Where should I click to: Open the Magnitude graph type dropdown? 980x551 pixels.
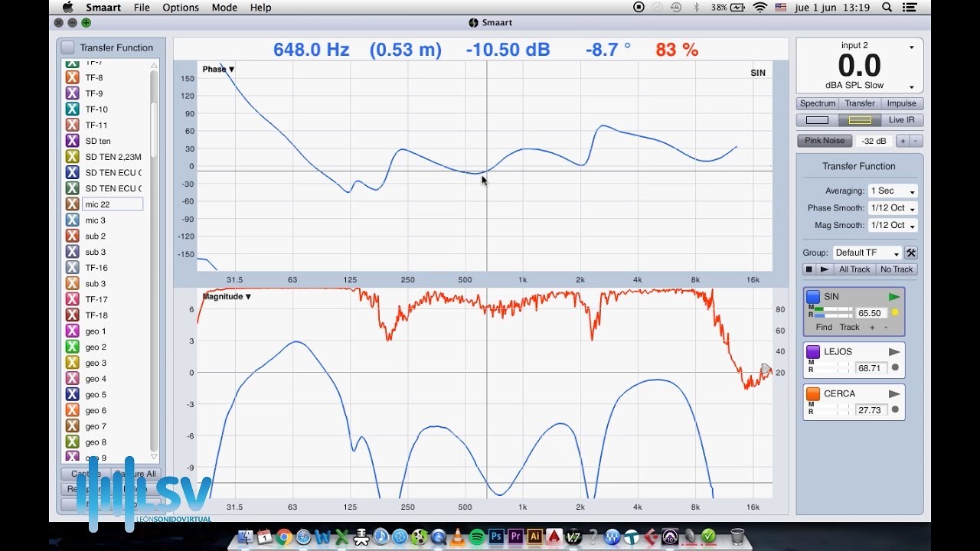point(227,297)
